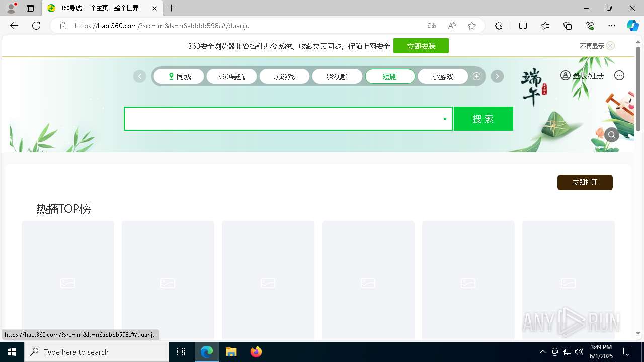Select the 同城 tab
Viewport: 644px width, 362px height.
(x=179, y=76)
